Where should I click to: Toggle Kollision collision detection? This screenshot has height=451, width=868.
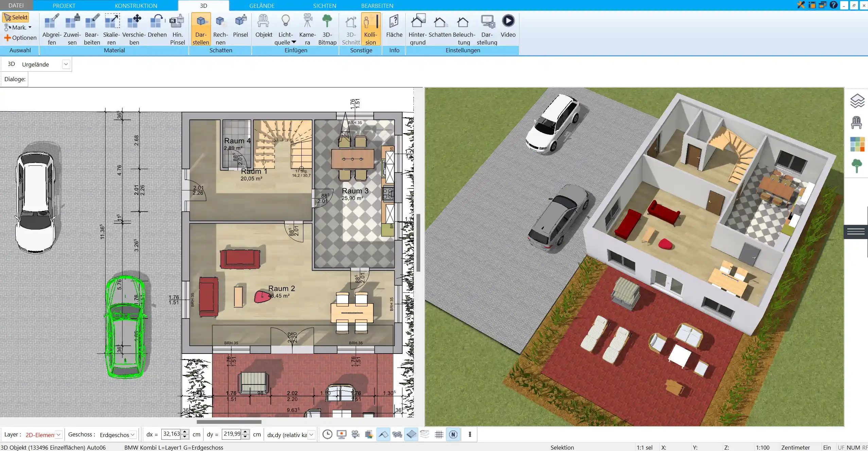[370, 29]
